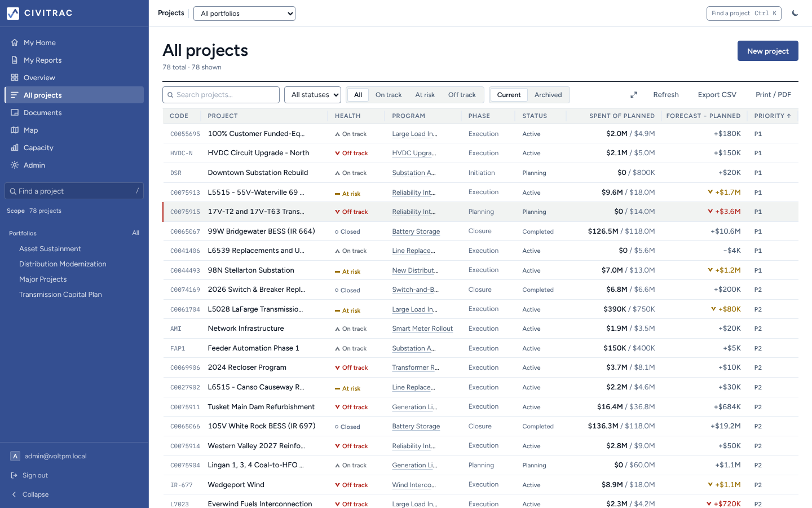
Task: Click the magnifier icon in Find a project
Action: coord(12,191)
